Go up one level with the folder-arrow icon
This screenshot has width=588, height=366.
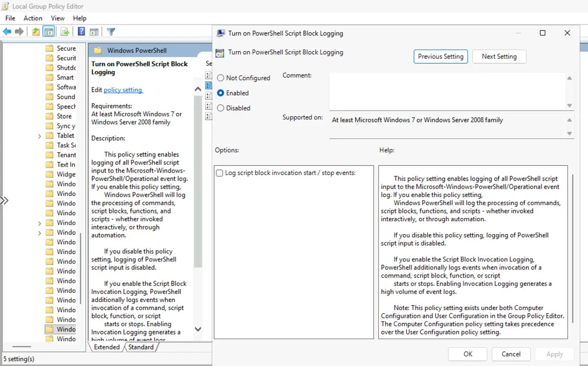point(36,32)
